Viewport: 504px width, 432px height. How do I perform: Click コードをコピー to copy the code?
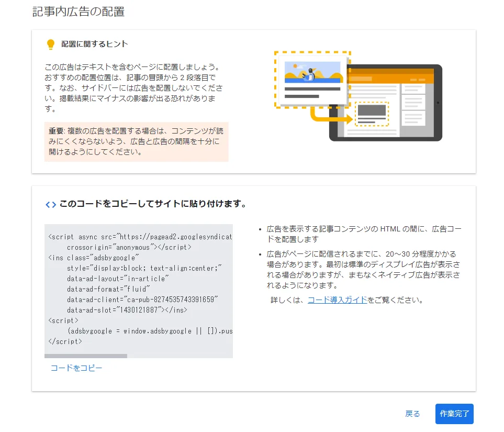point(76,368)
